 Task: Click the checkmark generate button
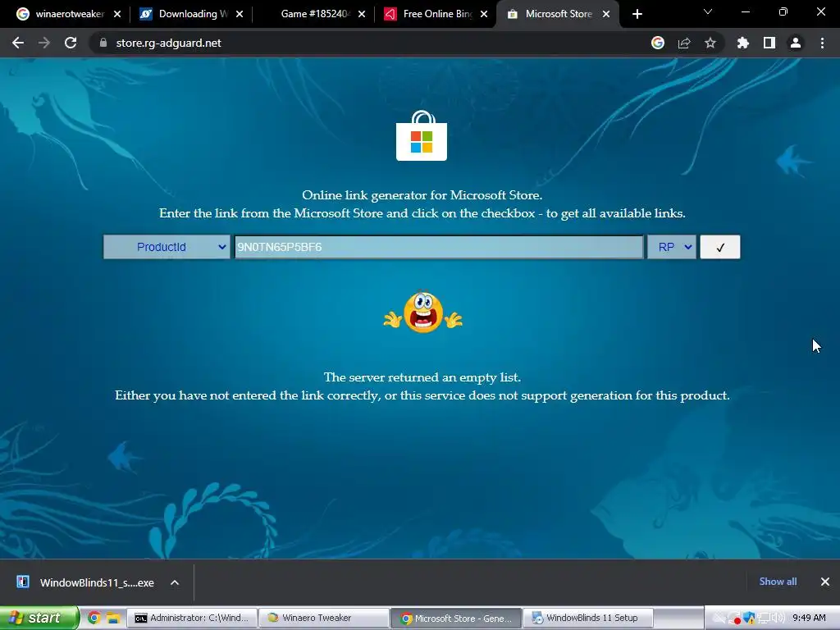tap(720, 247)
